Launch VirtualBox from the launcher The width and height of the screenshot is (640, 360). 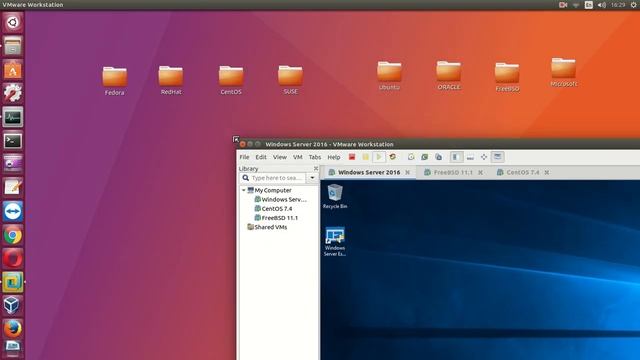[13, 305]
